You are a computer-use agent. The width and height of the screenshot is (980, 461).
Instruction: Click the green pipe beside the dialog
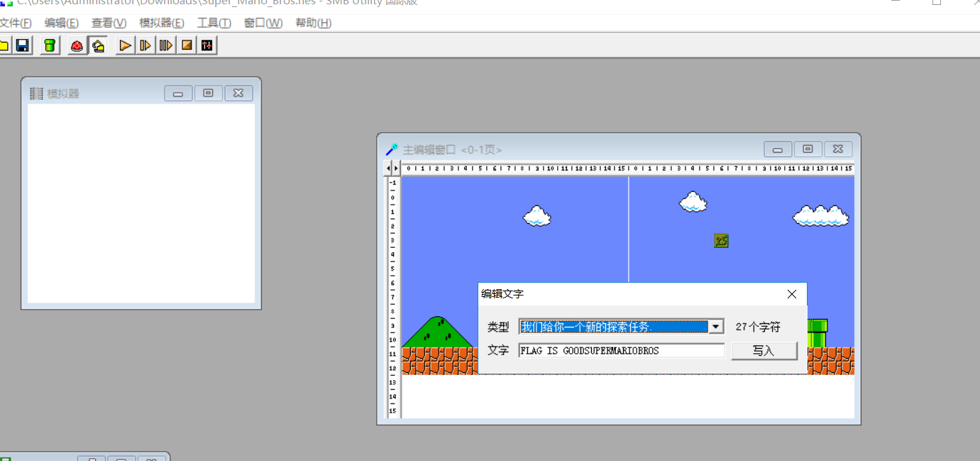point(817,333)
